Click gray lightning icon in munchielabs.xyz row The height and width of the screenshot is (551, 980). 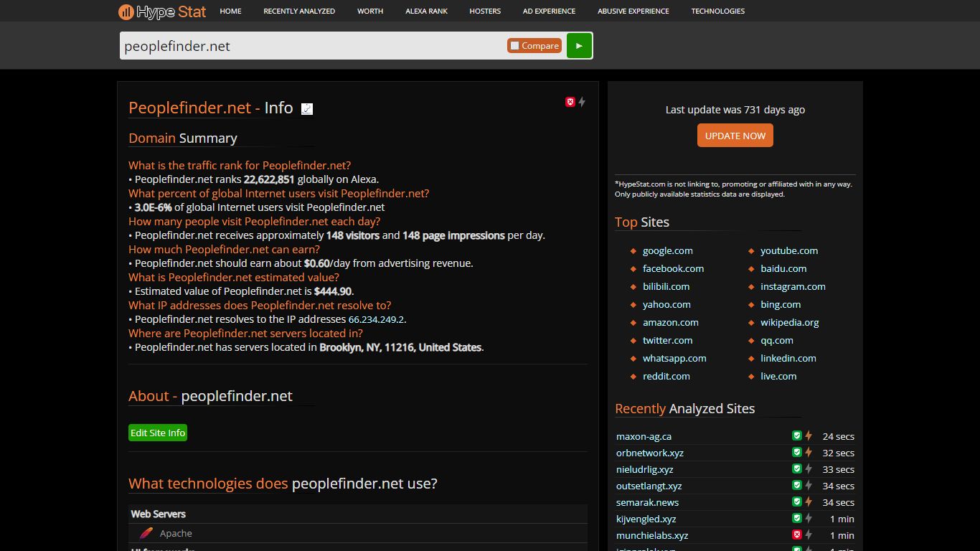coord(809,534)
